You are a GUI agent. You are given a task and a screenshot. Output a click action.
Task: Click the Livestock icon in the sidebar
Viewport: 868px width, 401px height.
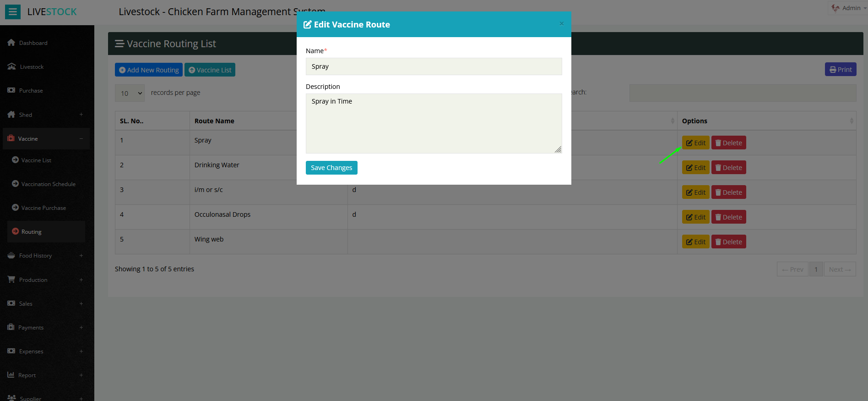[x=12, y=66]
